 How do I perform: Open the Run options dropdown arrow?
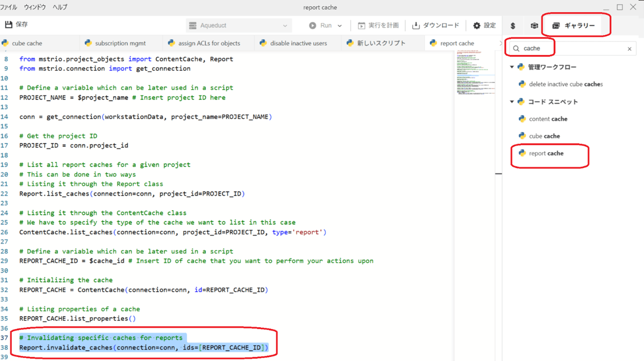(x=340, y=26)
